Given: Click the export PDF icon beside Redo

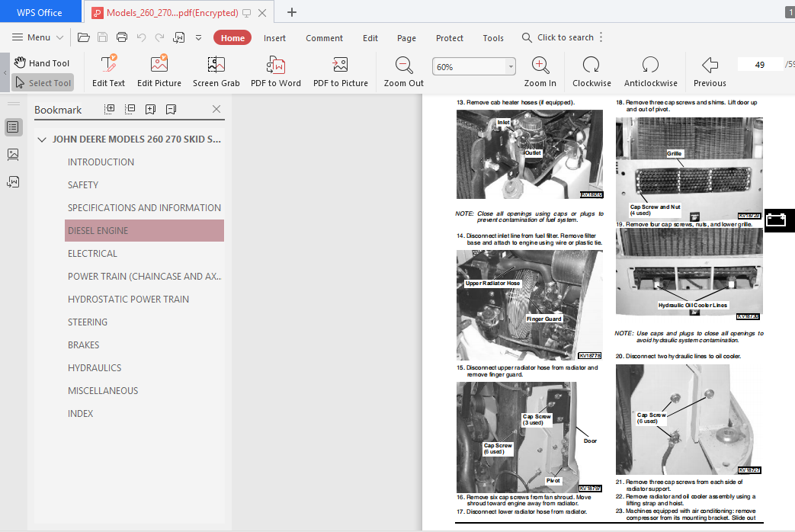Looking at the screenshot, I should [179, 37].
